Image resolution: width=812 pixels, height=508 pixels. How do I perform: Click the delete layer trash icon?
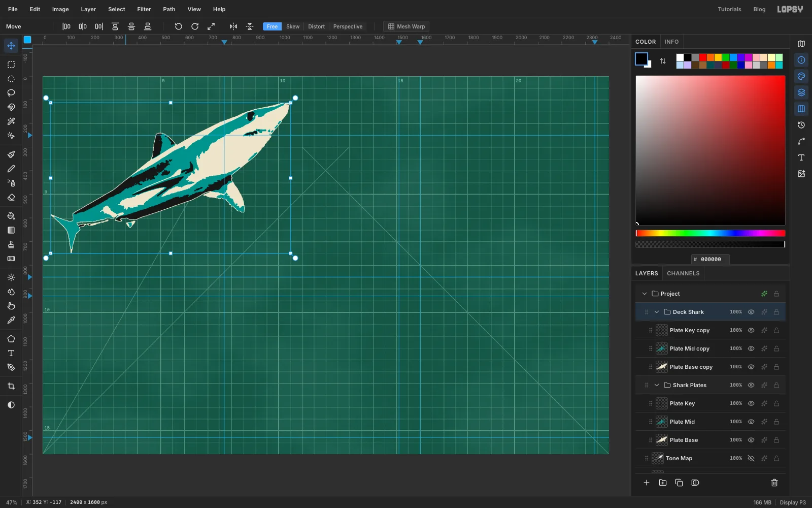click(x=774, y=483)
